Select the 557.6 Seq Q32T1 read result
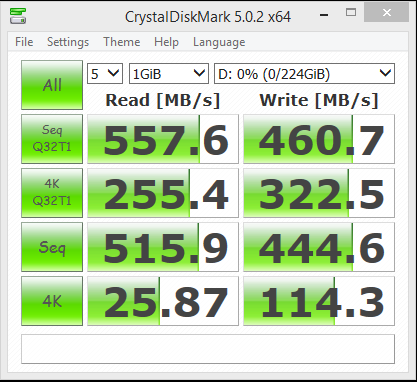This screenshot has height=382, width=417. coord(163,139)
